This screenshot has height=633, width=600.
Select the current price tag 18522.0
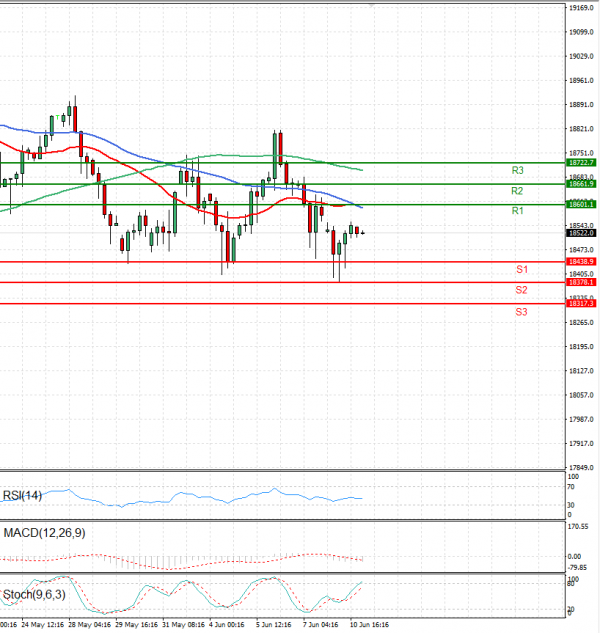tap(581, 233)
